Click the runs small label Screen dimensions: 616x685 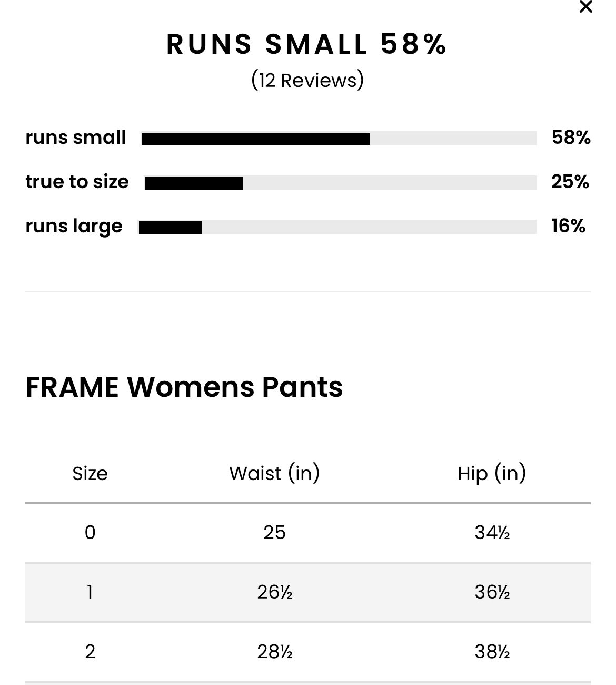76,138
